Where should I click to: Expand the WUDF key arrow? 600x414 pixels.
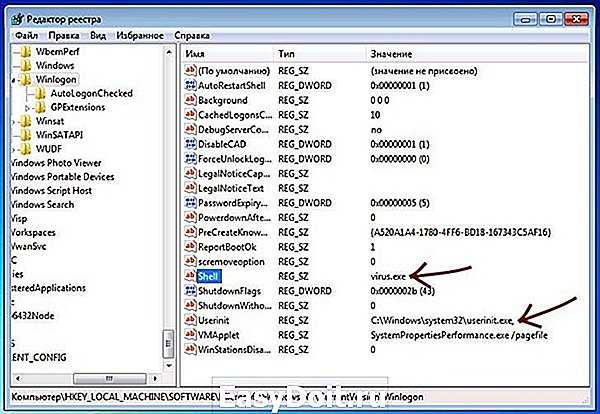point(13,149)
